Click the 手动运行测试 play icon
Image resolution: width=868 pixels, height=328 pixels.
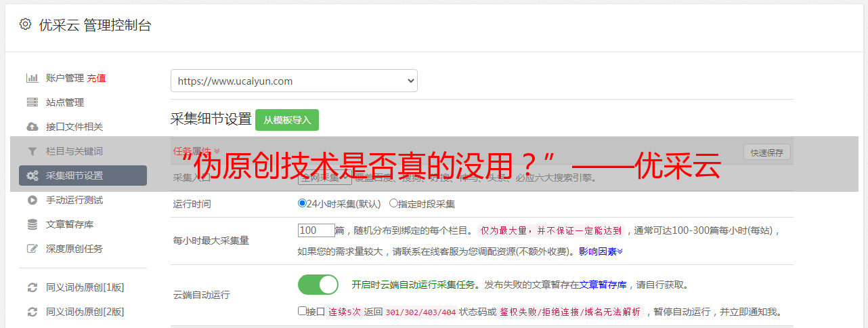coord(32,200)
